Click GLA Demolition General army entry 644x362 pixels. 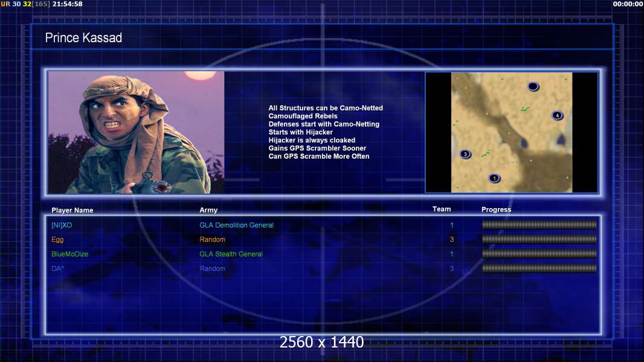coord(237,225)
